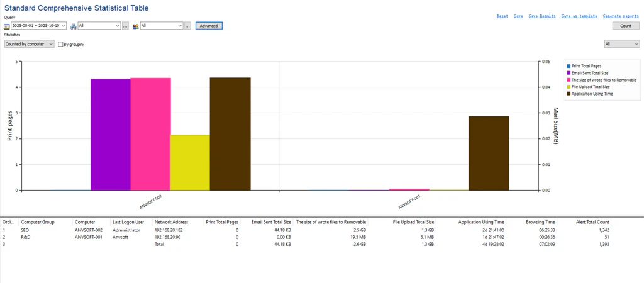Screen dimensions: 644x283
Task: Sort by Computer Group column header
Action: (x=45, y=222)
